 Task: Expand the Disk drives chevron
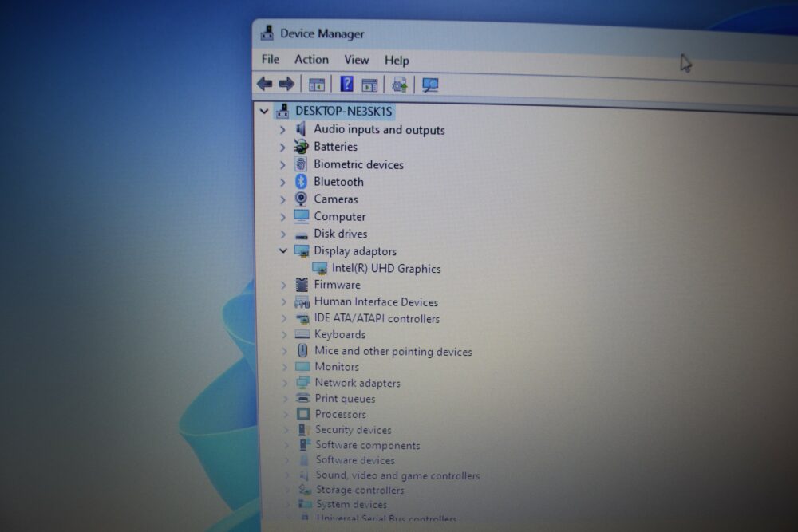click(283, 234)
